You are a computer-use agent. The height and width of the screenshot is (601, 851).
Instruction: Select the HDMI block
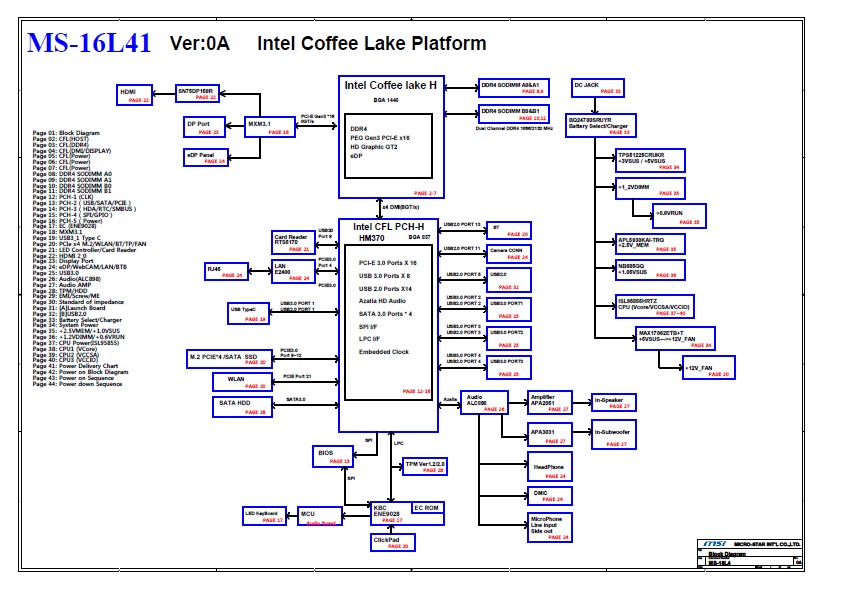[135, 95]
